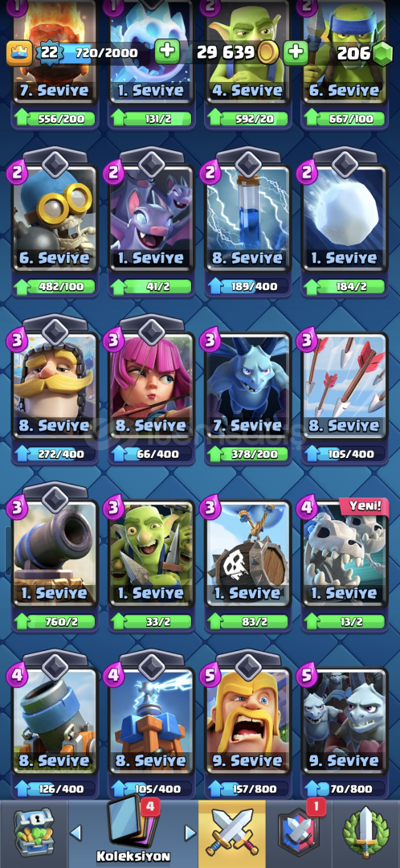The image size is (400, 868).
Task: Open the green gem currency icon
Action: click(x=381, y=53)
